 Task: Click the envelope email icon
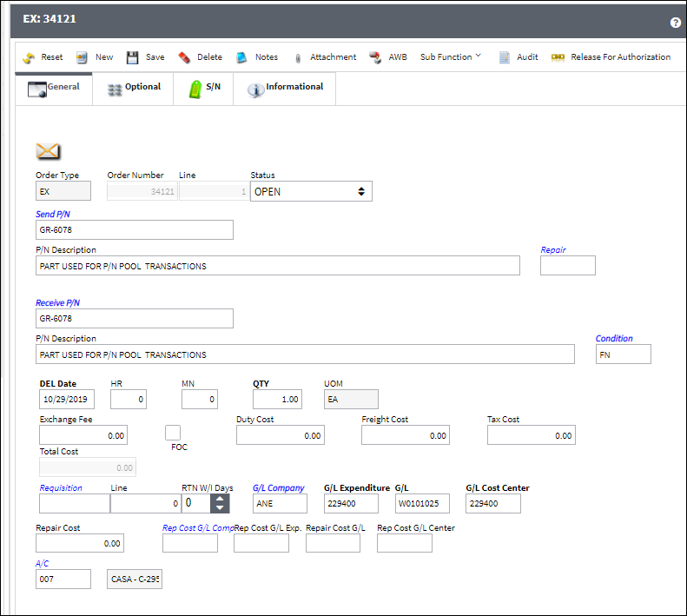pos(48,151)
